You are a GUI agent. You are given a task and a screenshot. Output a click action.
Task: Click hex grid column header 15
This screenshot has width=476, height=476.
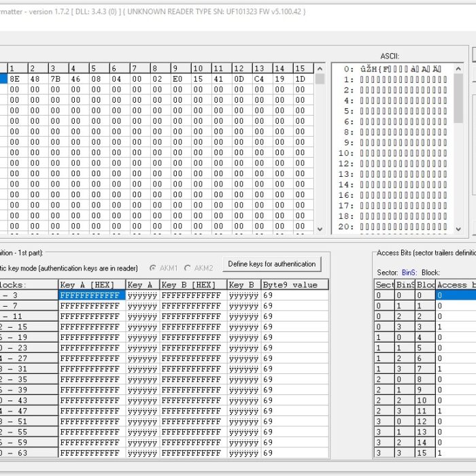303,68
